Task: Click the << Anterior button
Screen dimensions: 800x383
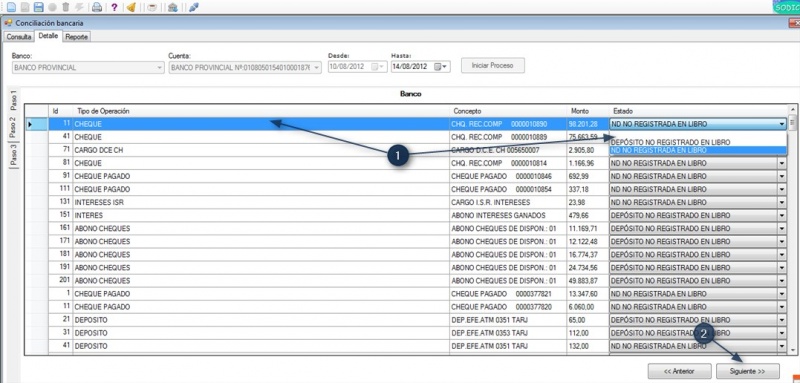Action: (x=679, y=371)
